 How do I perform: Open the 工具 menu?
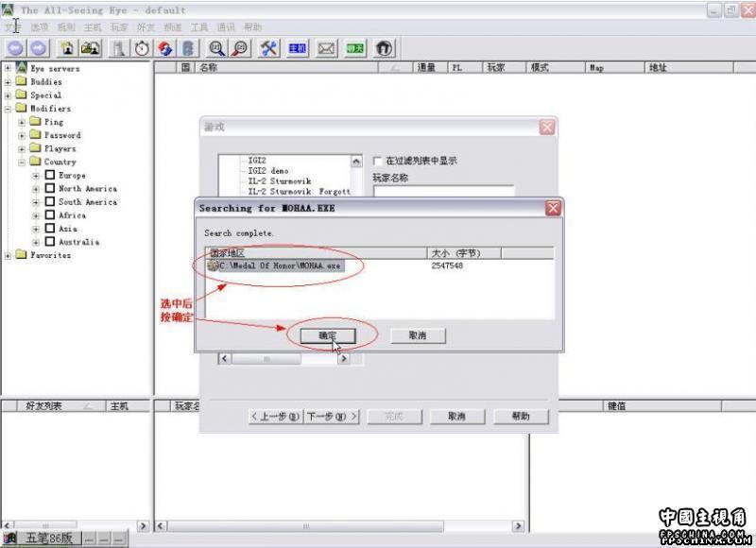pos(199,27)
